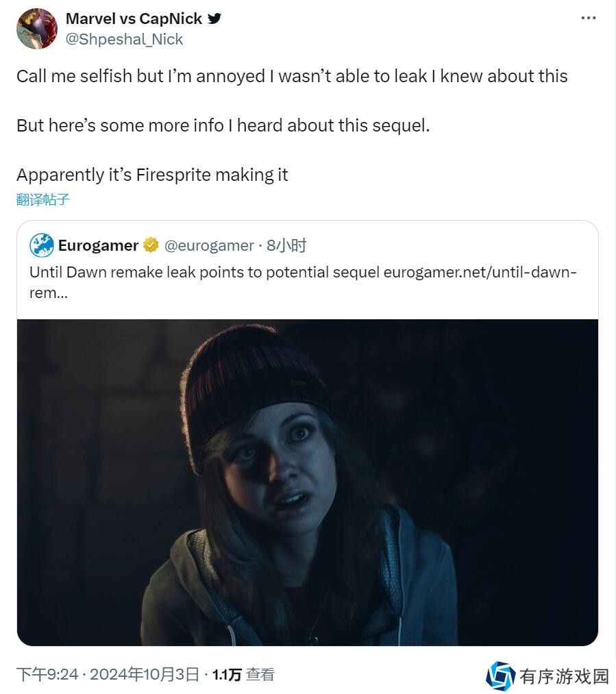Open the eurogamer.net/until-dawn article link

click(480, 272)
